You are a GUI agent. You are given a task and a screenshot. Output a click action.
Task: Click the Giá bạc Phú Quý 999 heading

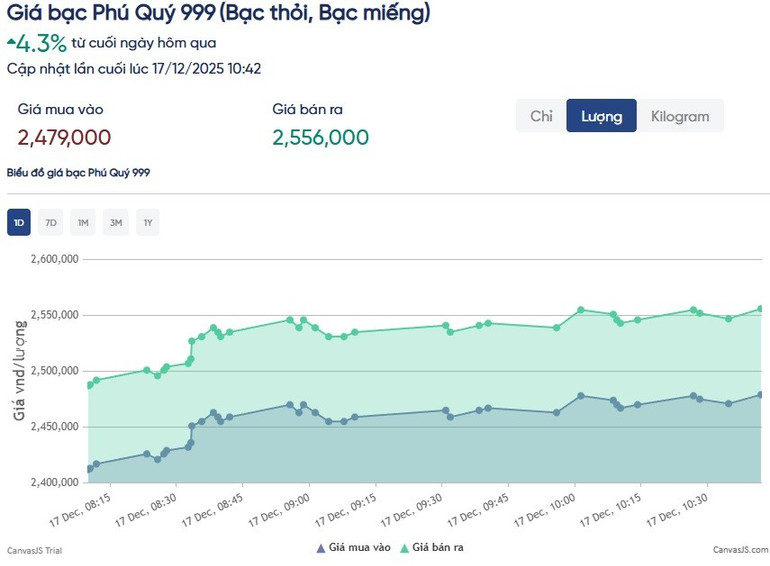click(x=219, y=13)
